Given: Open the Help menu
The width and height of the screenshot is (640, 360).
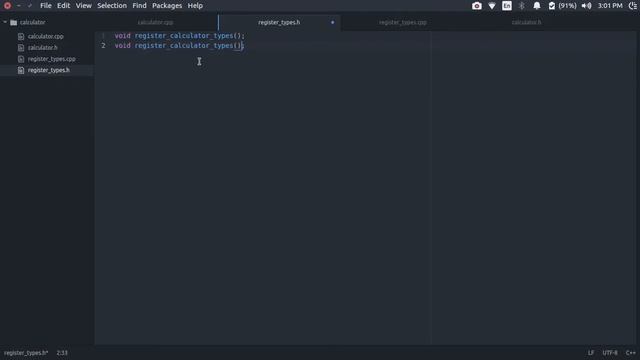Looking at the screenshot, I should pyautogui.click(x=195, y=6).
